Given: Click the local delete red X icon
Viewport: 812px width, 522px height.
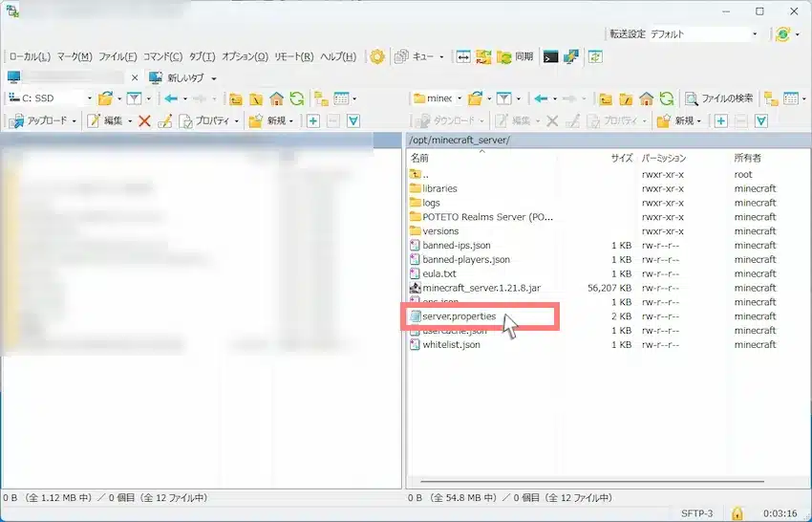Looking at the screenshot, I should point(144,120).
